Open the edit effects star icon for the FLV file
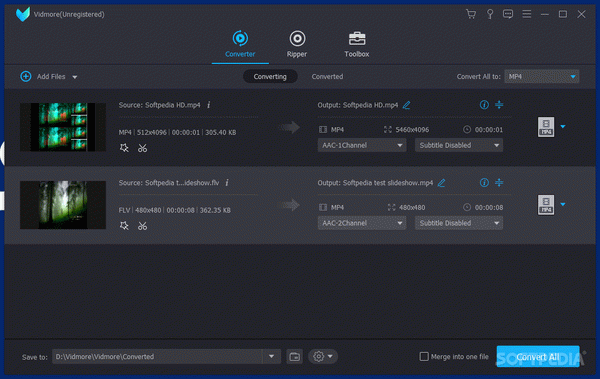 click(124, 226)
